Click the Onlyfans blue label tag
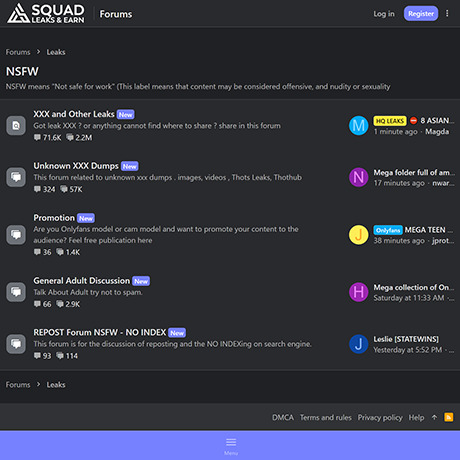460x460 pixels. tap(388, 230)
